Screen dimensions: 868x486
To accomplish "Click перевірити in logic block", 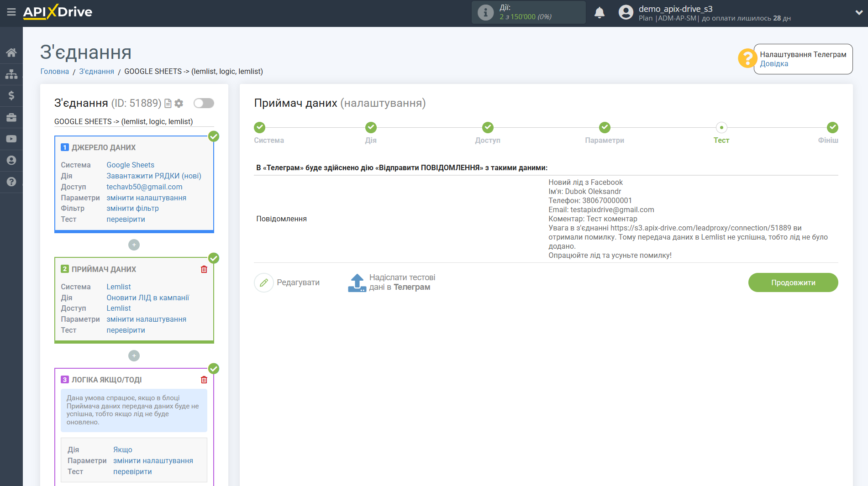I will (x=133, y=471).
